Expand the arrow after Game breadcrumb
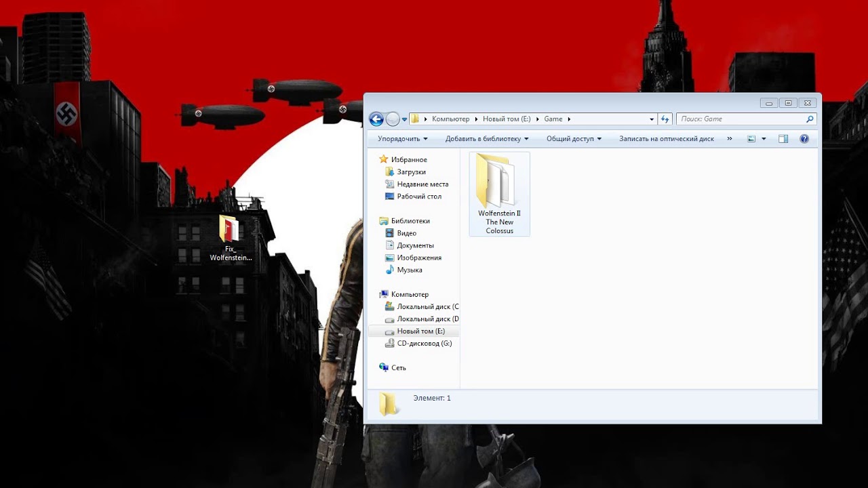 click(569, 119)
